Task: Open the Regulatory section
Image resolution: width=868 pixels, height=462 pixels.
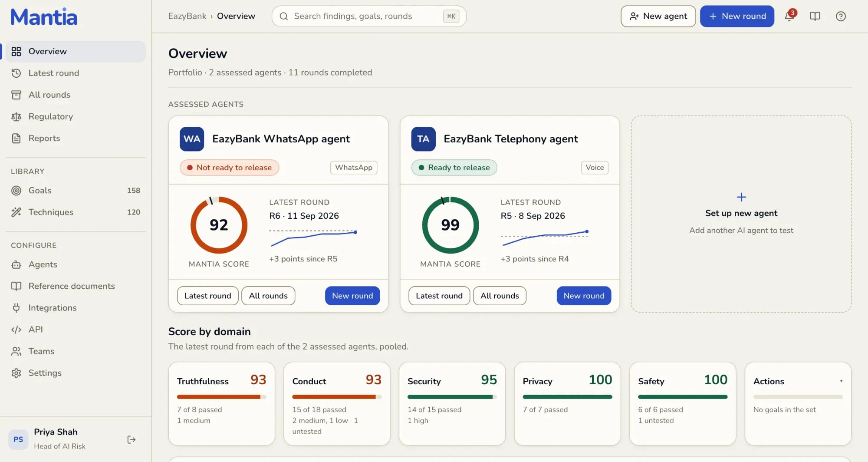Action: click(76, 117)
